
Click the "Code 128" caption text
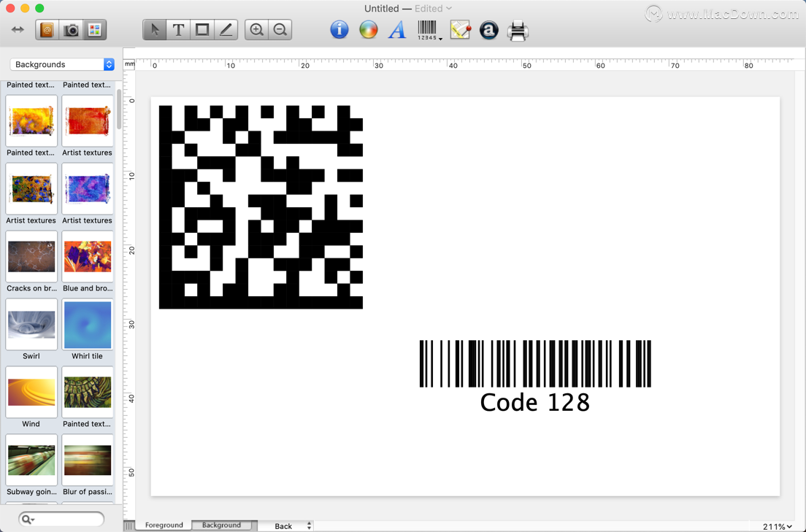coord(534,403)
